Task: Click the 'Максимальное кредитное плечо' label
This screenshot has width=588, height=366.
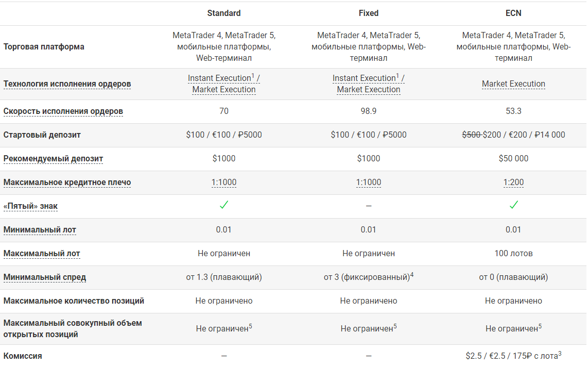Action: click(x=67, y=182)
